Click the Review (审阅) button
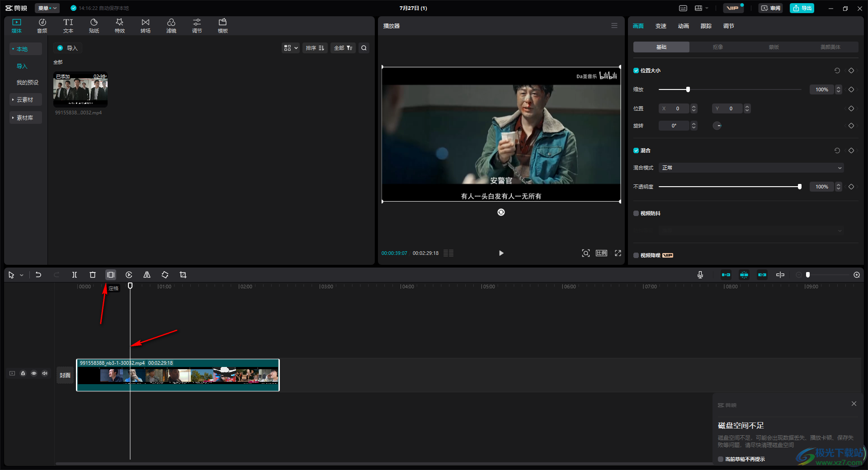 (771, 8)
